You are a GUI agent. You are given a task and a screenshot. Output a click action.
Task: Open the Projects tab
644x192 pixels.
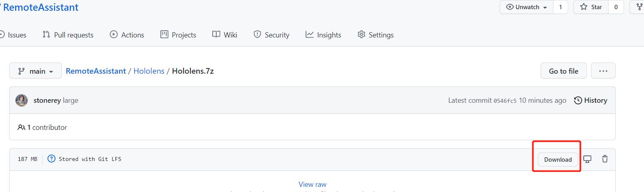(x=178, y=35)
